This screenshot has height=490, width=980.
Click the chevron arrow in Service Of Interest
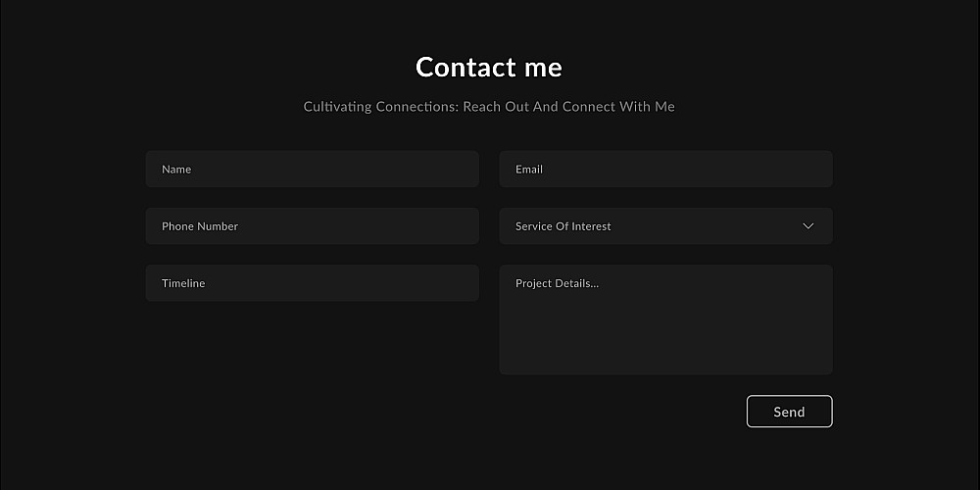point(808,226)
